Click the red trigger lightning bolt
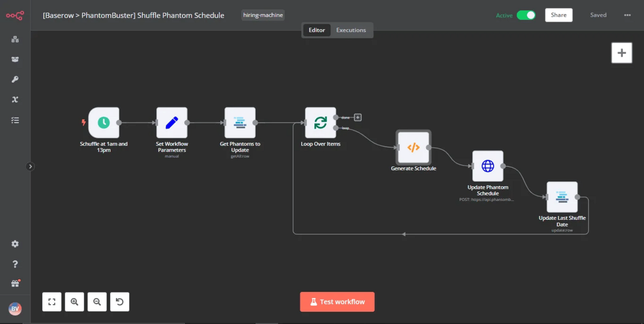Image resolution: width=644 pixels, height=324 pixels. pos(84,123)
